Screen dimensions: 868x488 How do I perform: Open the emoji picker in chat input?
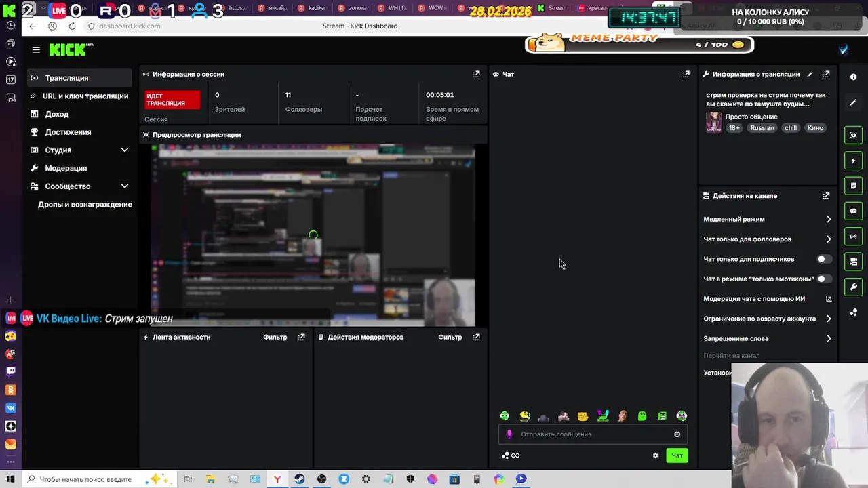coord(677,434)
